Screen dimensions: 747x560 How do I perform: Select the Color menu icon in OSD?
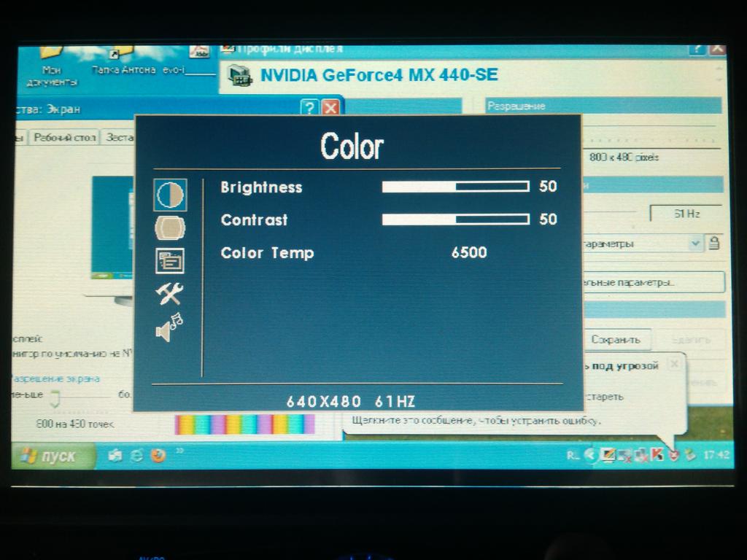[170, 195]
